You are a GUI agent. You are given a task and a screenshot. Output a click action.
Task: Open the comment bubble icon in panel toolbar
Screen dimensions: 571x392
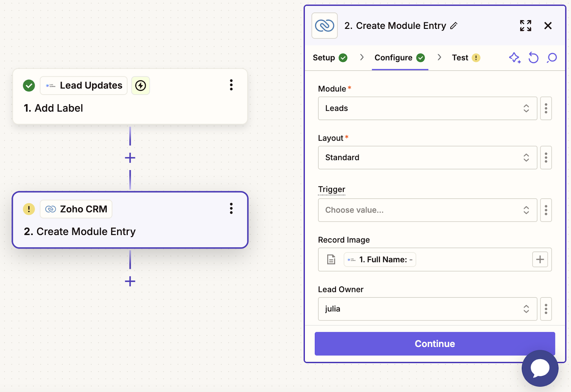pos(552,57)
